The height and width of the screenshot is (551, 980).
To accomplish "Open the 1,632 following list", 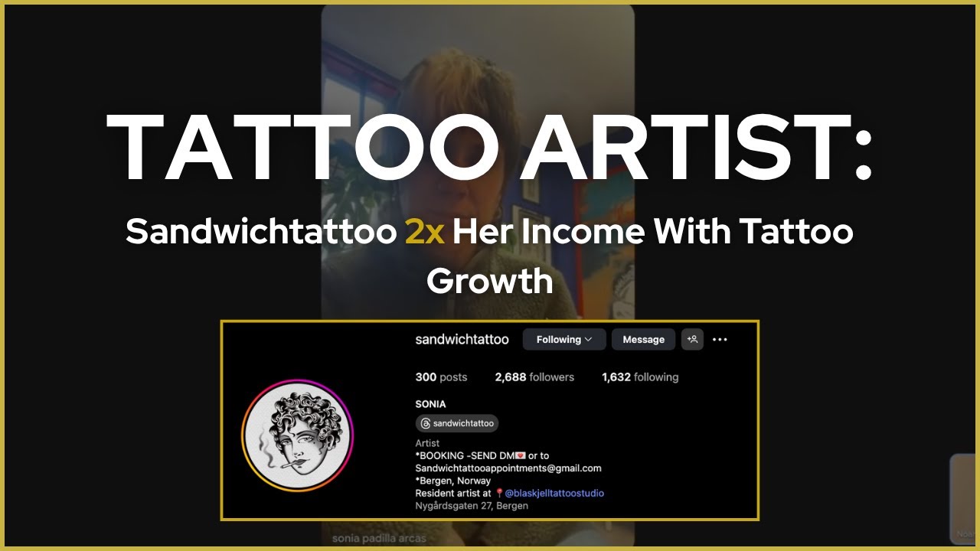I will coord(640,377).
